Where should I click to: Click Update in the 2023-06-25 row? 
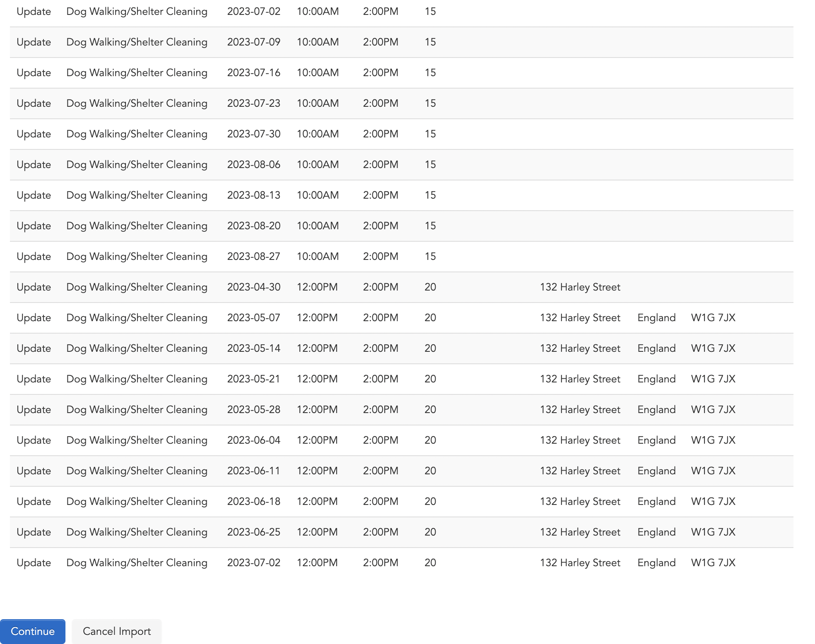click(34, 532)
